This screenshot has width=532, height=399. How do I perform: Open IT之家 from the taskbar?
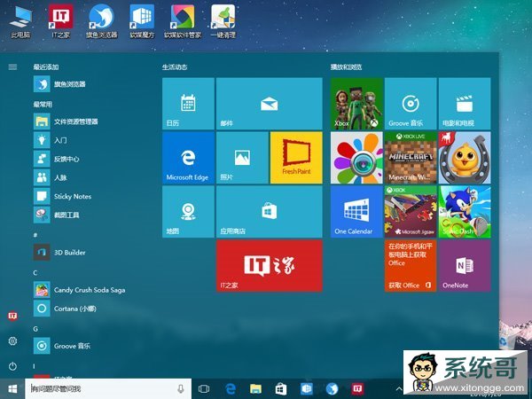[357, 389]
